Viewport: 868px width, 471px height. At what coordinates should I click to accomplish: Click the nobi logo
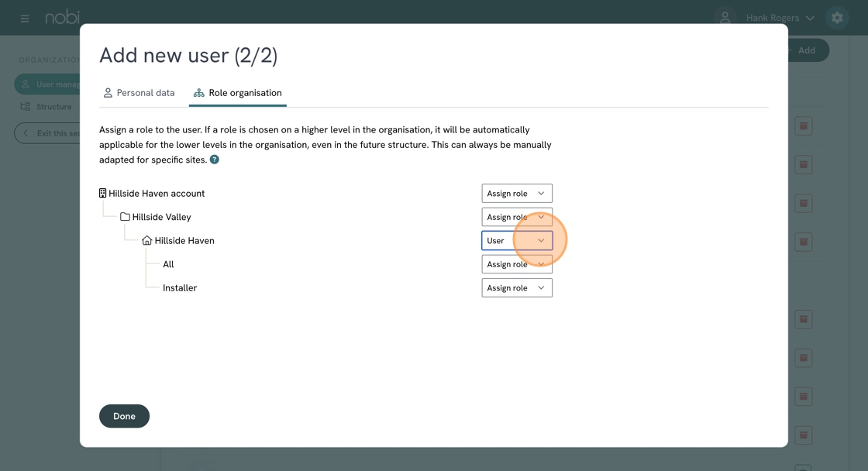pyautogui.click(x=62, y=17)
